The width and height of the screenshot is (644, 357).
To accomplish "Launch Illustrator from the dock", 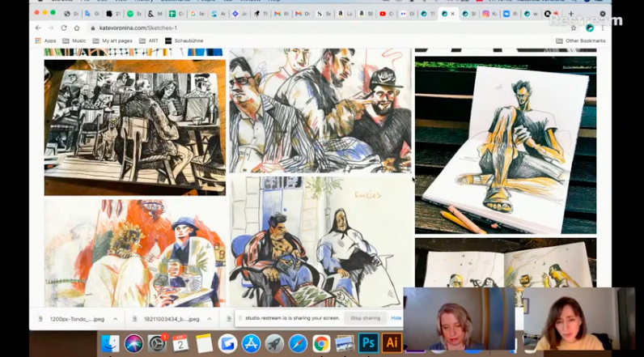I will point(392,343).
